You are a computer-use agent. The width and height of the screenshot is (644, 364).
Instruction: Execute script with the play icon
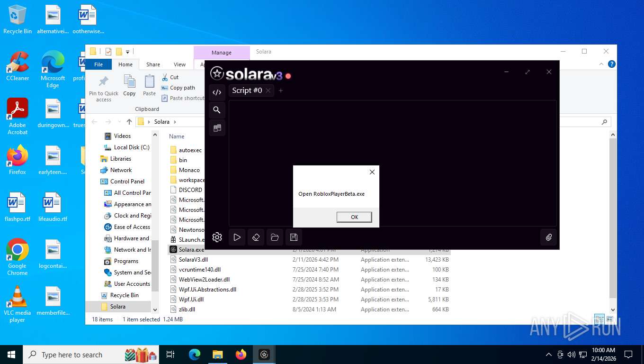pyautogui.click(x=237, y=237)
